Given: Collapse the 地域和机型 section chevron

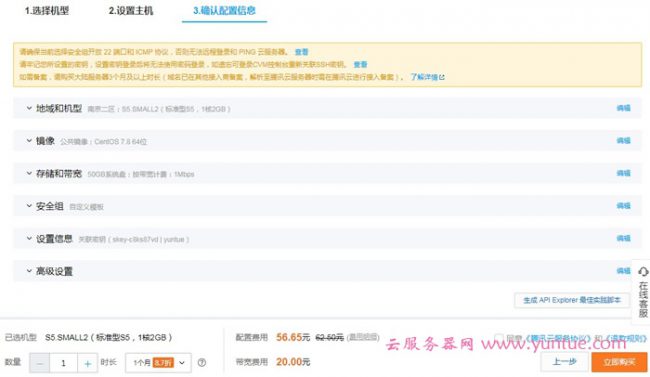Looking at the screenshot, I should click(29, 108).
